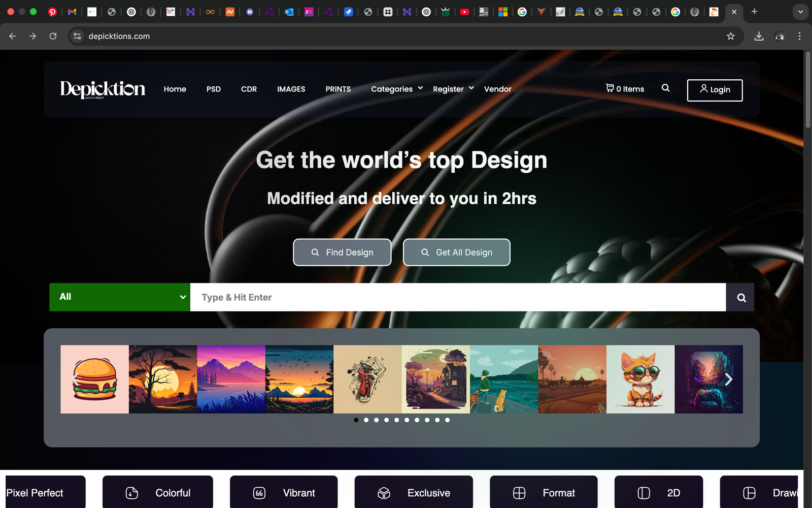Select the first carousel pagination dot
Screen dimensions: 812x508
point(356,420)
